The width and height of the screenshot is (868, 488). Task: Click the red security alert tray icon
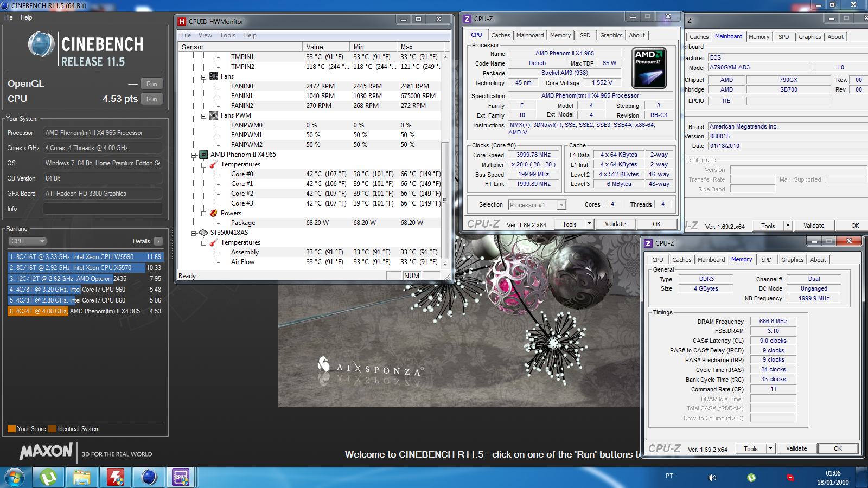(790, 478)
